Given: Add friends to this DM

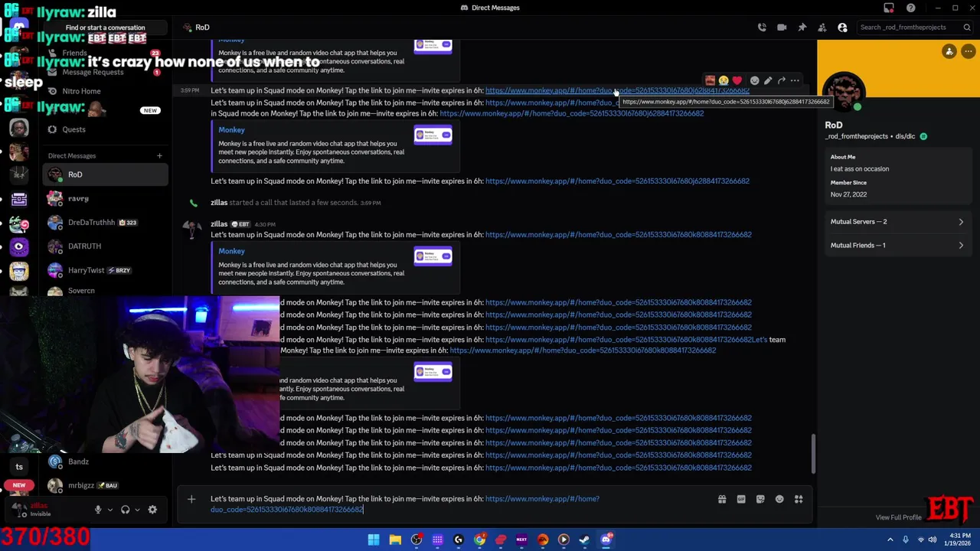Looking at the screenshot, I should [x=822, y=28].
